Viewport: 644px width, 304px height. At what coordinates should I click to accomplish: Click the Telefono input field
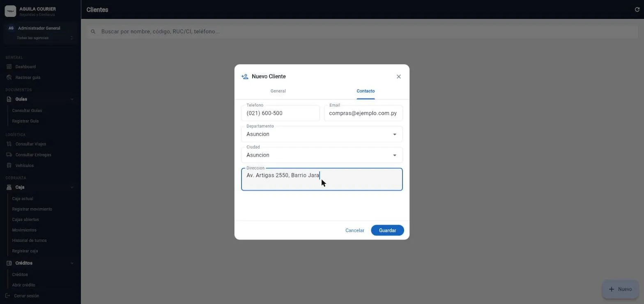[x=281, y=113]
